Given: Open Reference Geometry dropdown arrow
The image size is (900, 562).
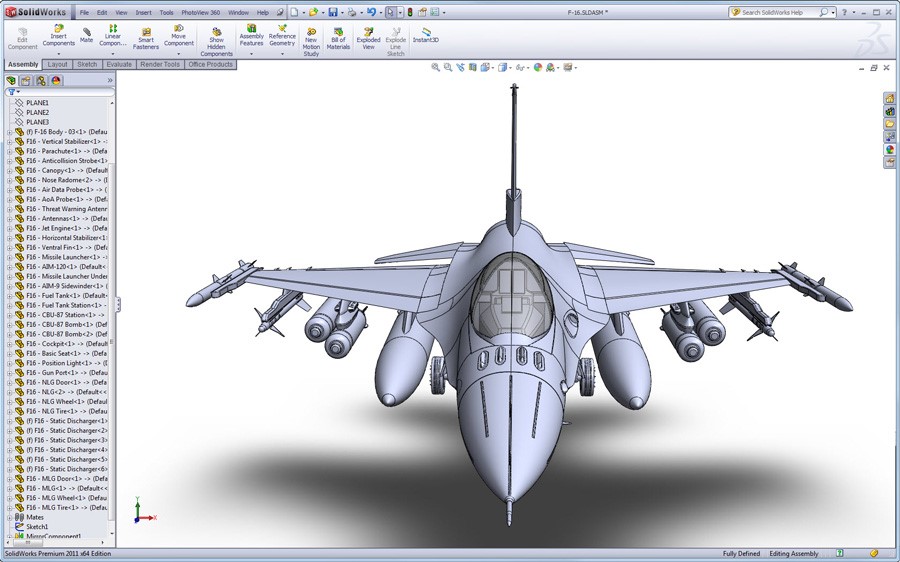Looking at the screenshot, I should [x=282, y=54].
